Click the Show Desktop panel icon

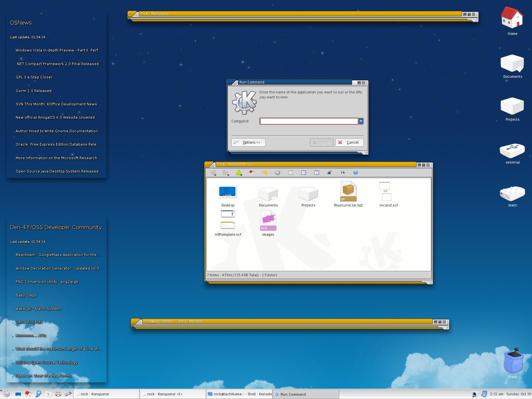tap(18, 394)
